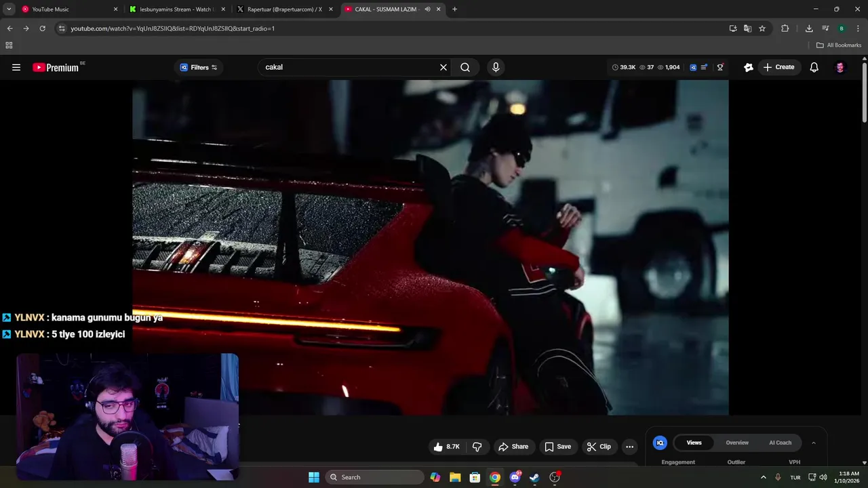Dislike the video with thumbs down
868x488 pixels.
click(477, 447)
